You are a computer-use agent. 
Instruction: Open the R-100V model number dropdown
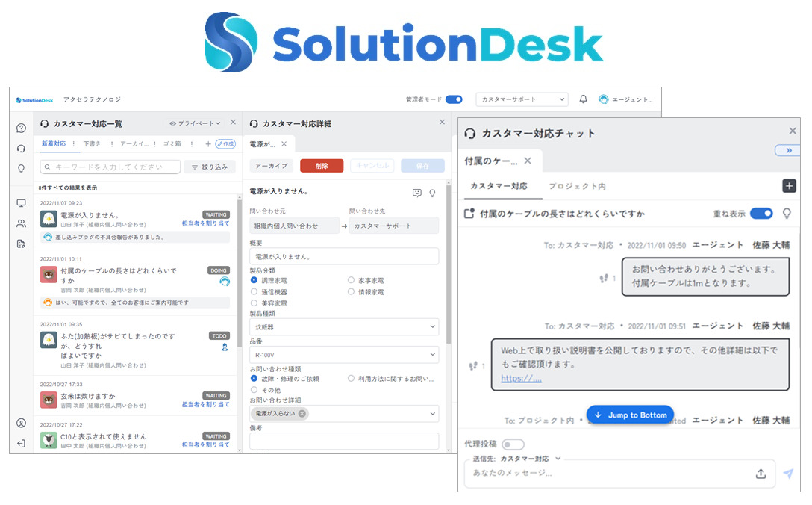pyautogui.click(x=344, y=356)
